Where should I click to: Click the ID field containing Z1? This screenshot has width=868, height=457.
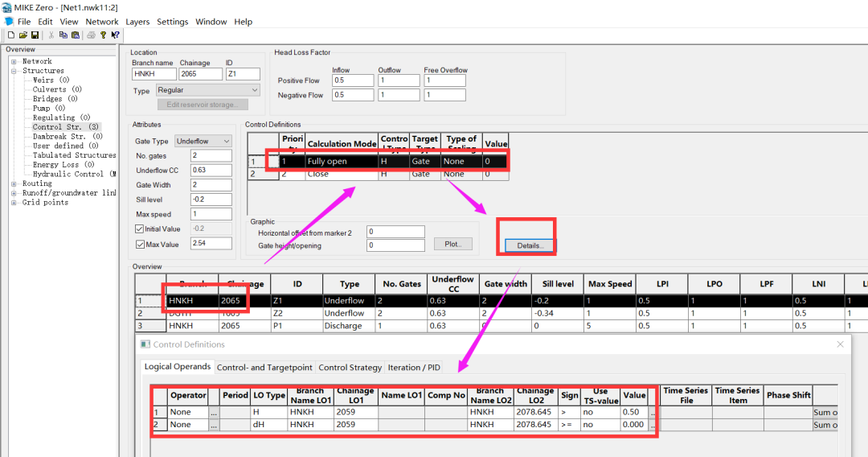[x=243, y=74]
